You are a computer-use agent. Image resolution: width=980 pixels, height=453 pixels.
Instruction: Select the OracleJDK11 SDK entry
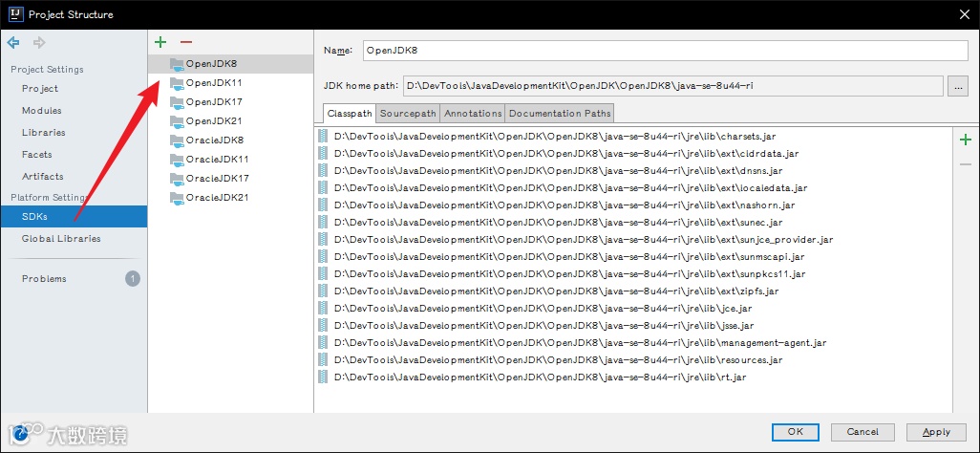(230, 159)
